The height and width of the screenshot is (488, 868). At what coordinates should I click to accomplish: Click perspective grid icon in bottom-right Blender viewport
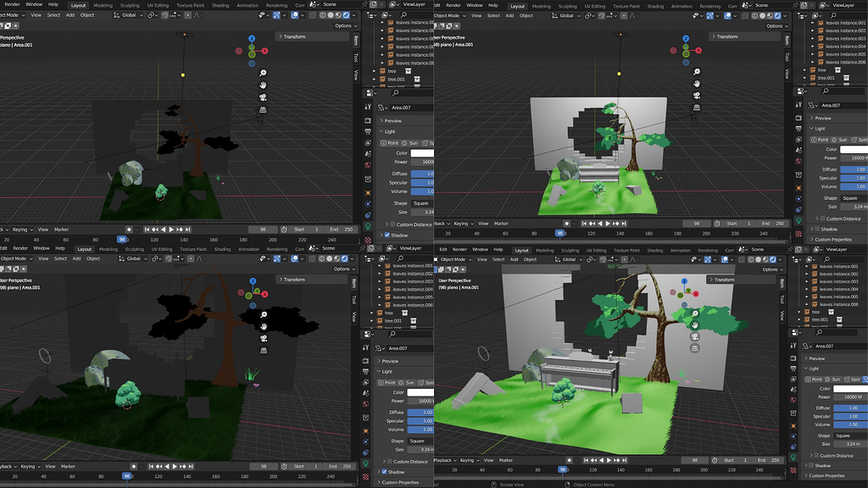[x=695, y=348]
